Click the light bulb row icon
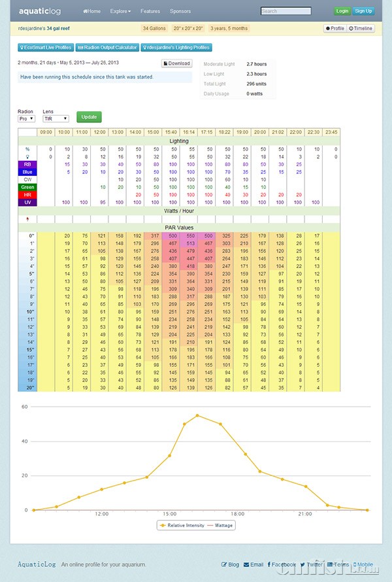Image resolution: width=392 pixels, height=582 pixels. (x=27, y=157)
